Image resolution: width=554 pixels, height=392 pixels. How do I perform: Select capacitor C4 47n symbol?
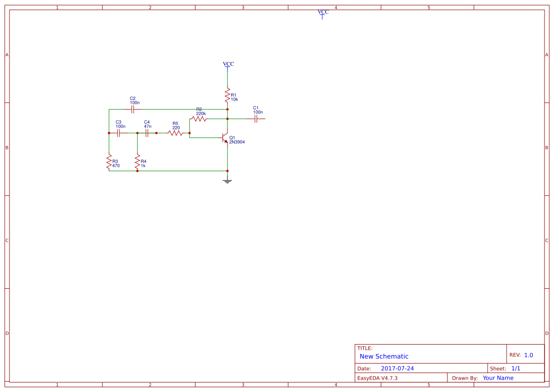[147, 133]
